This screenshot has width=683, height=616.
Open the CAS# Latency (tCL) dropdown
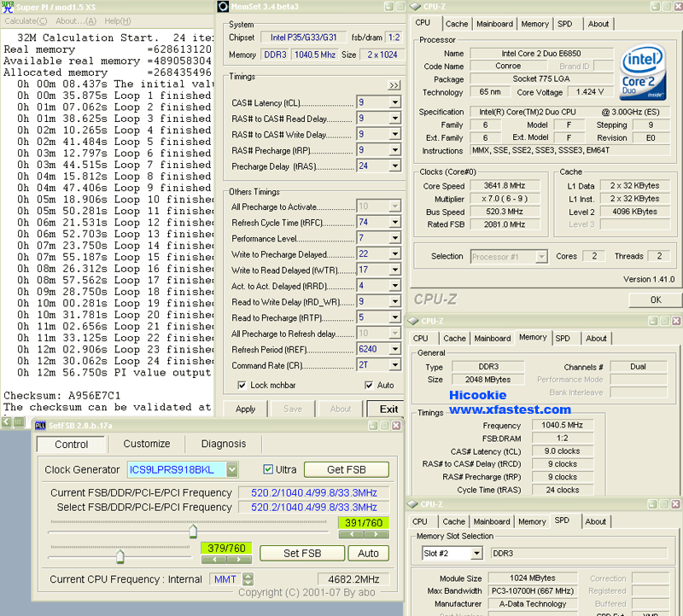(x=394, y=102)
